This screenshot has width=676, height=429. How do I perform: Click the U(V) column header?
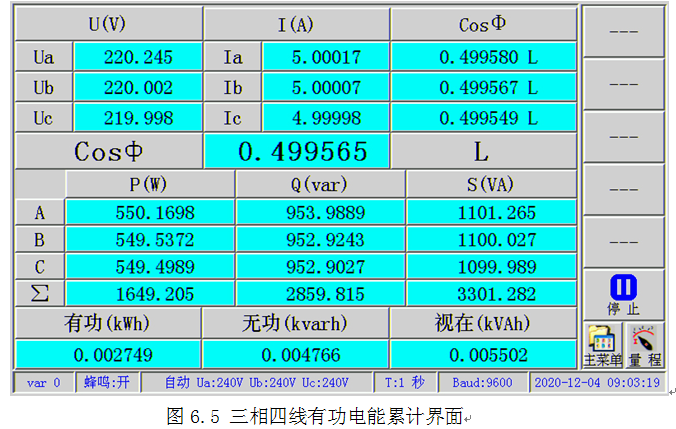[109, 24]
